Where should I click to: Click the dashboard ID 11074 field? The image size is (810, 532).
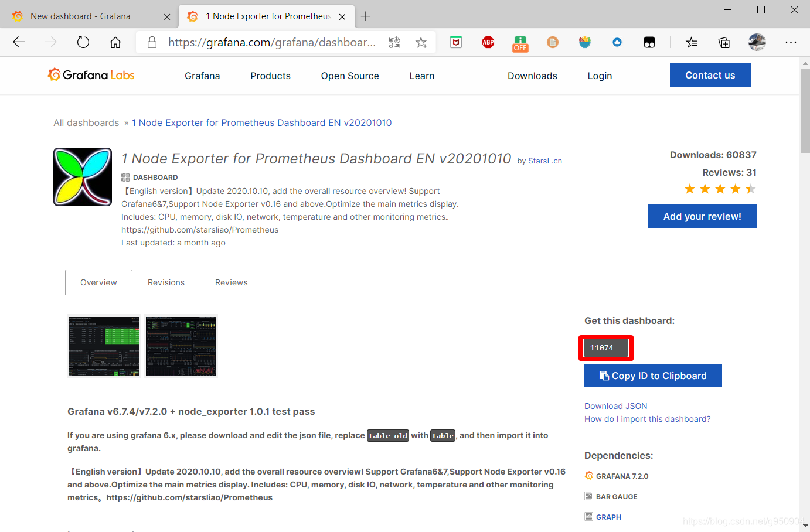point(605,348)
